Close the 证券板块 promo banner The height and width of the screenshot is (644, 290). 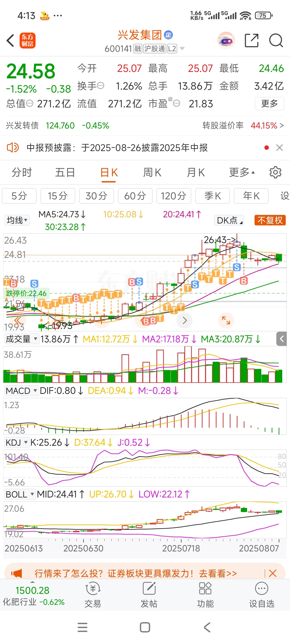(273, 573)
